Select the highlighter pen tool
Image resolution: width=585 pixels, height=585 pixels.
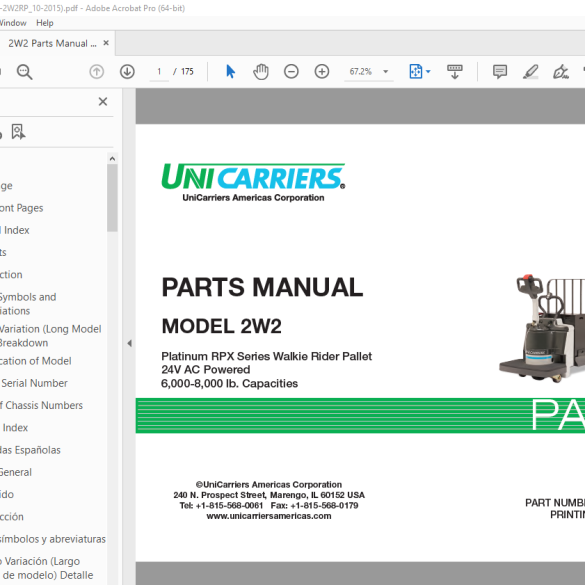point(530,72)
